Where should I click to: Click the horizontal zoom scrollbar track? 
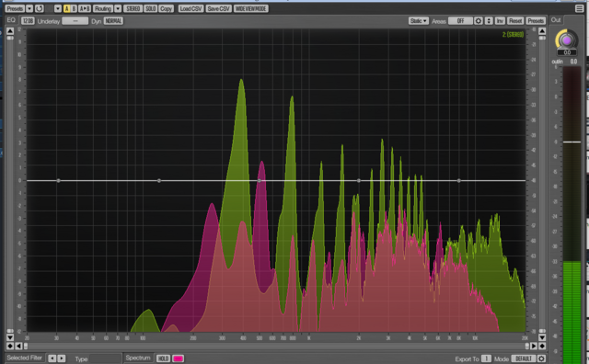(x=276, y=346)
